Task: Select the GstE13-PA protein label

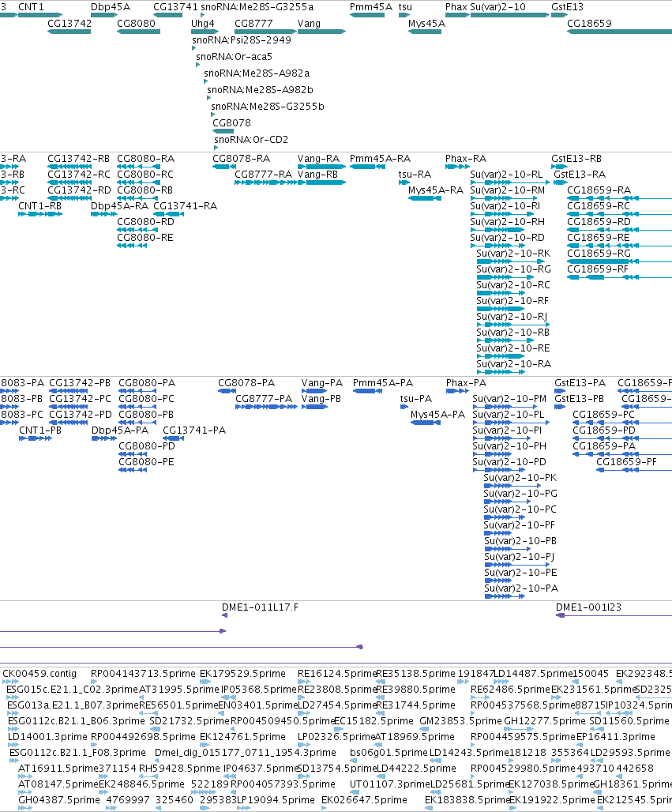Action: click(x=580, y=382)
